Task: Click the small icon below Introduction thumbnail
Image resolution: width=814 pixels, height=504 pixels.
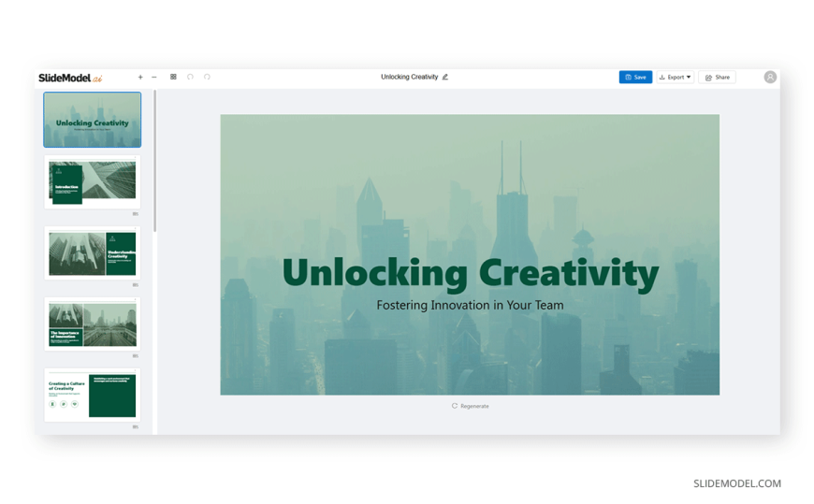Action: pos(135,214)
